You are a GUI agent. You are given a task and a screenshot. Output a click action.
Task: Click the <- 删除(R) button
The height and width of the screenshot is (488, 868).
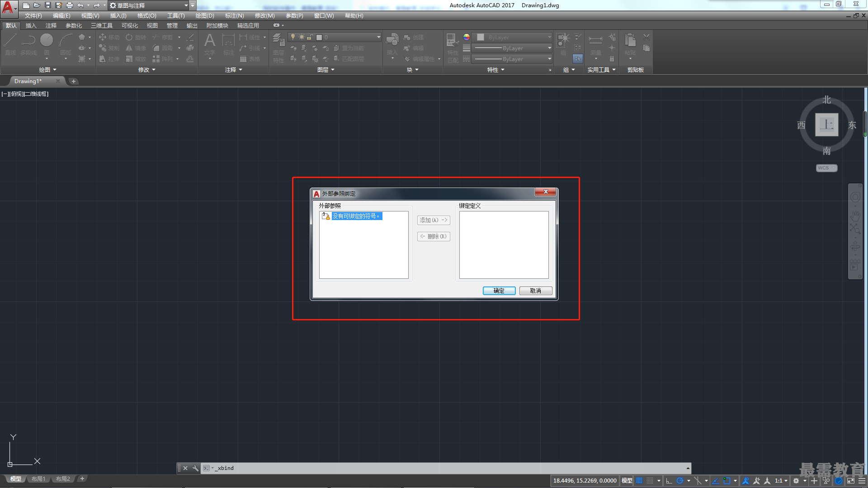point(434,236)
